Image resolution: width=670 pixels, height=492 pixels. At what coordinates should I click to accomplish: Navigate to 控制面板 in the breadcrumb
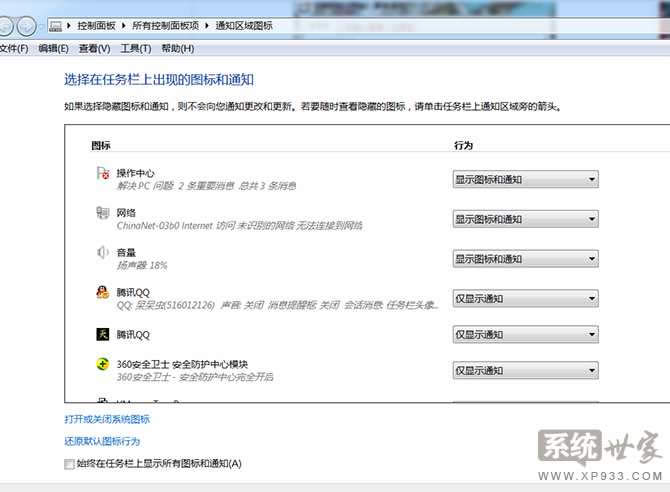[x=96, y=26]
